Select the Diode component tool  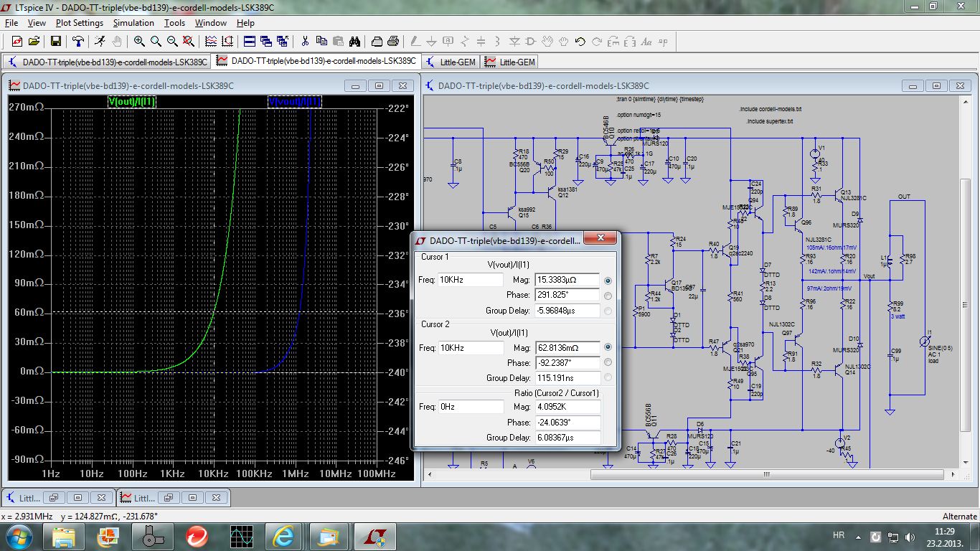(514, 41)
